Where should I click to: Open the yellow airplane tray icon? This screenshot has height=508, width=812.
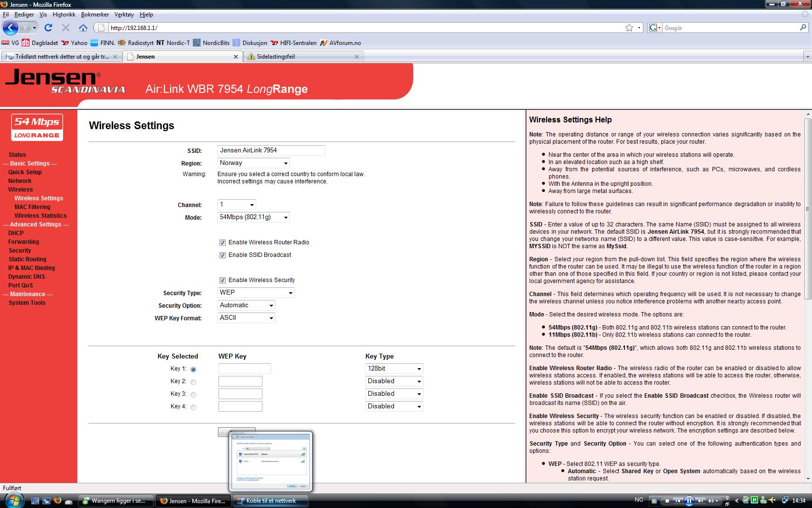click(773, 500)
